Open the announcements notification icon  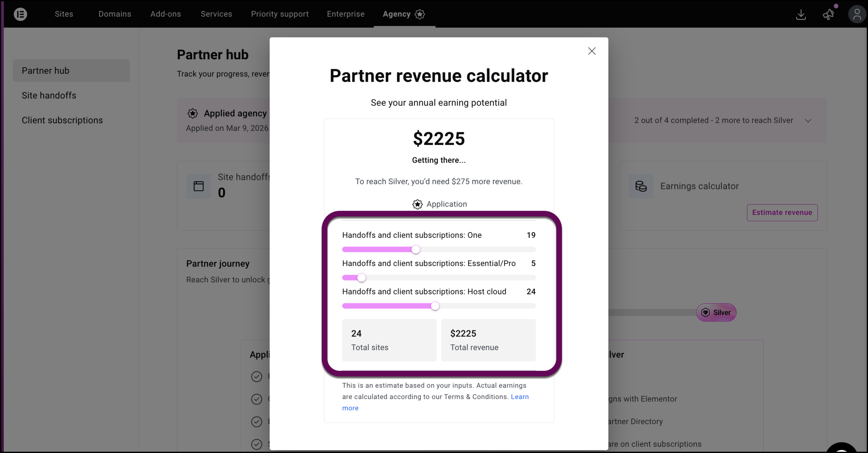pyautogui.click(x=828, y=14)
